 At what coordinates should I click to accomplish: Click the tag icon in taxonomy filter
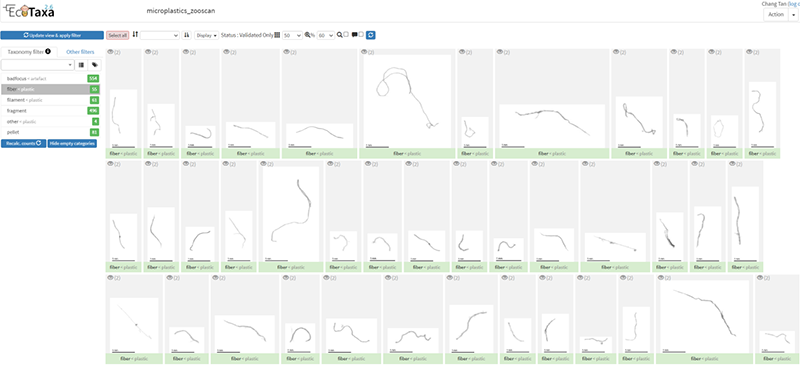pos(94,65)
